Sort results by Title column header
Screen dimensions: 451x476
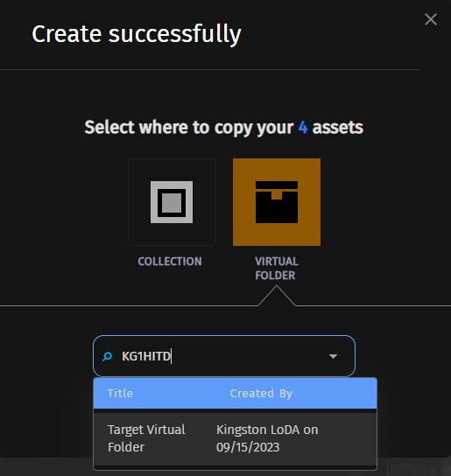click(x=120, y=394)
